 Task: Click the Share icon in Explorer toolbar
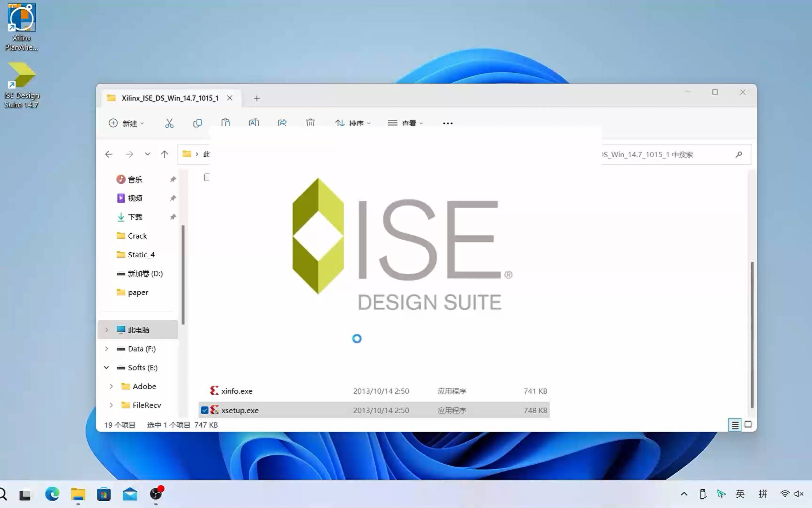(x=282, y=122)
